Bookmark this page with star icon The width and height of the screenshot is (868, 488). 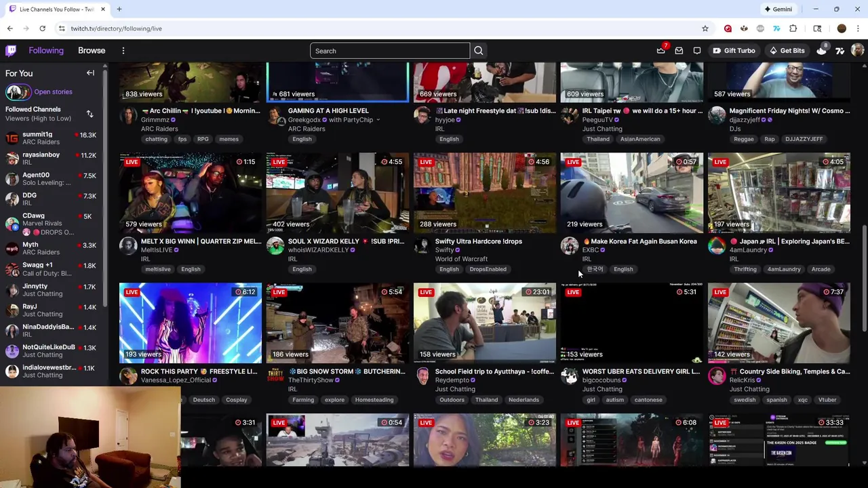pos(705,28)
